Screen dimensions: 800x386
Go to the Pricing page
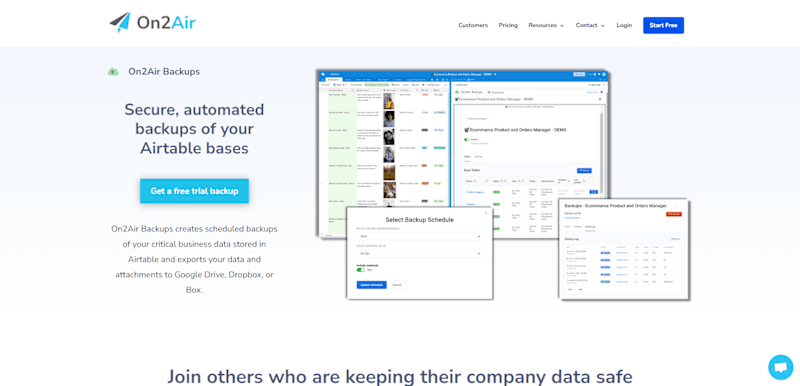508,25
